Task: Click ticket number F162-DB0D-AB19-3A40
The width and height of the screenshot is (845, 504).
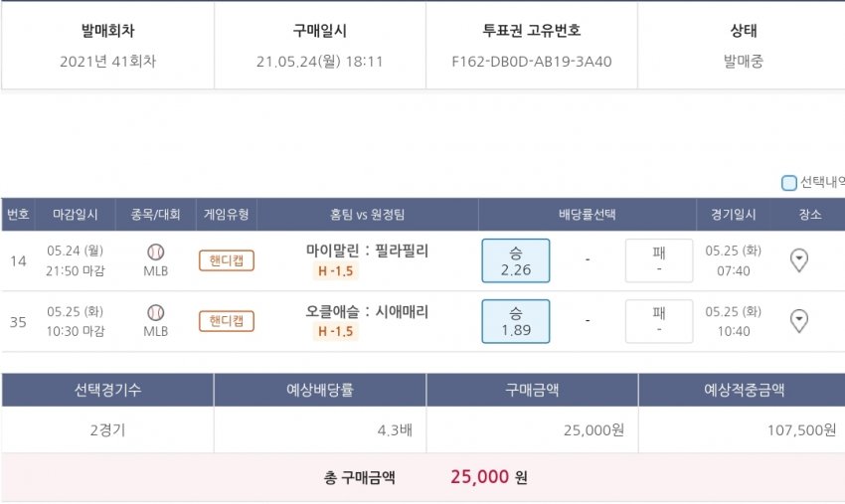Action: pyautogui.click(x=532, y=62)
